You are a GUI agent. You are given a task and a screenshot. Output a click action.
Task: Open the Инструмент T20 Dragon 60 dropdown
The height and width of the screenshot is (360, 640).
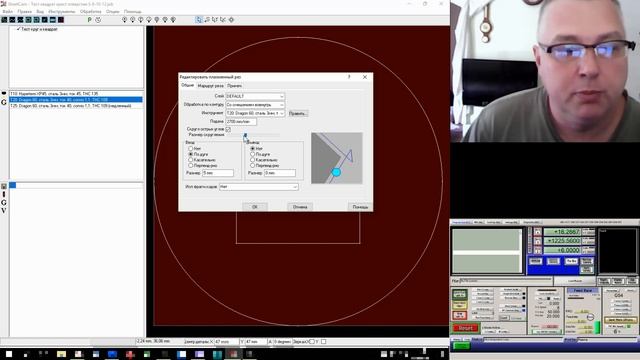pos(255,113)
